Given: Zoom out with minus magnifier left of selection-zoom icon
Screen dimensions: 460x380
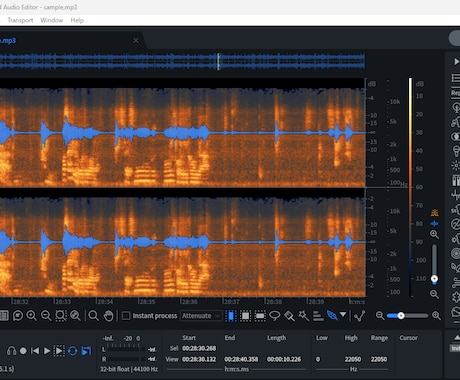Looking at the screenshot, I should [46, 315].
